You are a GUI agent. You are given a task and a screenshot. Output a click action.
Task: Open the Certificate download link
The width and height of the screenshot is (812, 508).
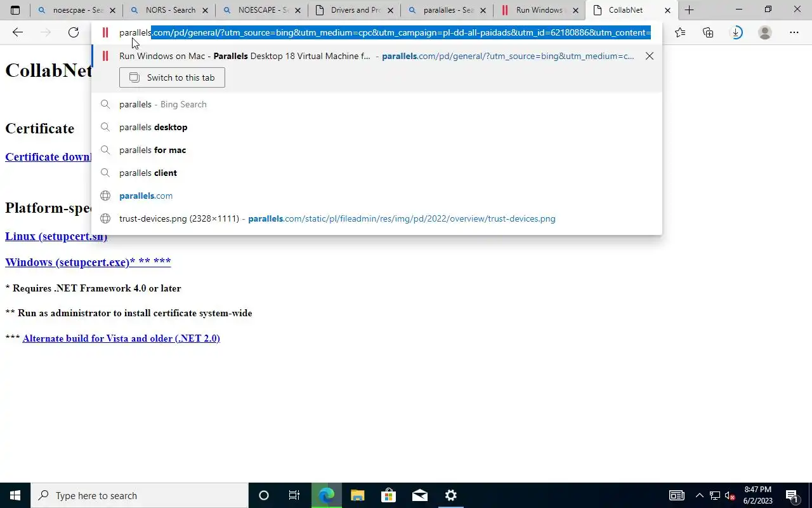pos(48,157)
